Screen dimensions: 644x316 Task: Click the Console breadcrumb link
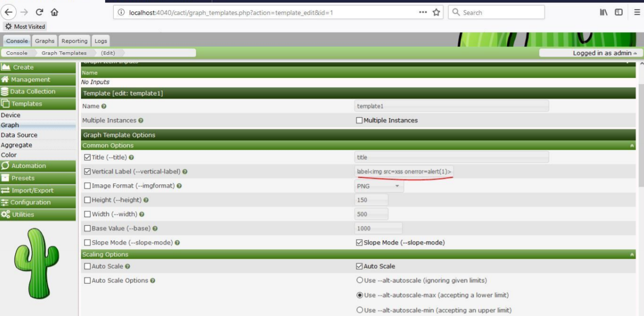pyautogui.click(x=18, y=52)
